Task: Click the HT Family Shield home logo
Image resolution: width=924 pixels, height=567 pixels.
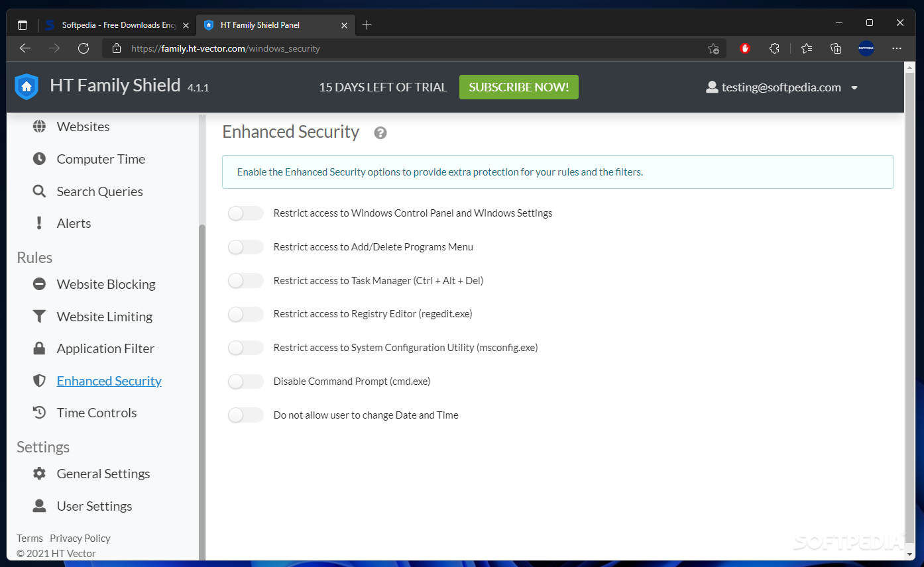Action: (27, 87)
